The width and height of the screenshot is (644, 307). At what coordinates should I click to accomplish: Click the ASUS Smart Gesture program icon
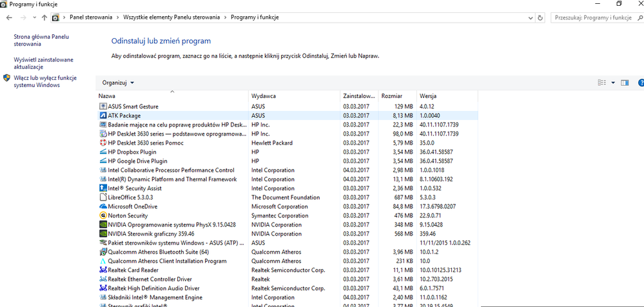(102, 106)
